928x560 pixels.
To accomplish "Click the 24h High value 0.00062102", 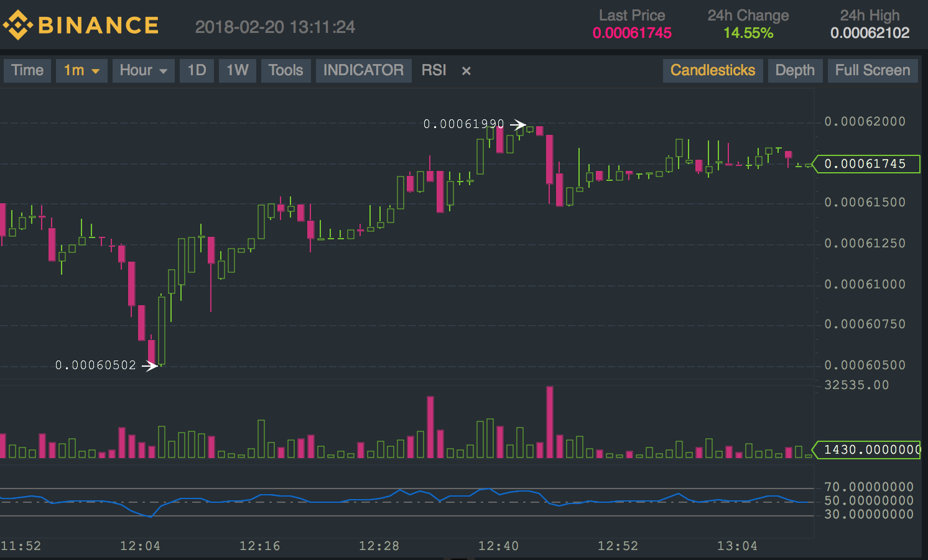I will coord(870,33).
